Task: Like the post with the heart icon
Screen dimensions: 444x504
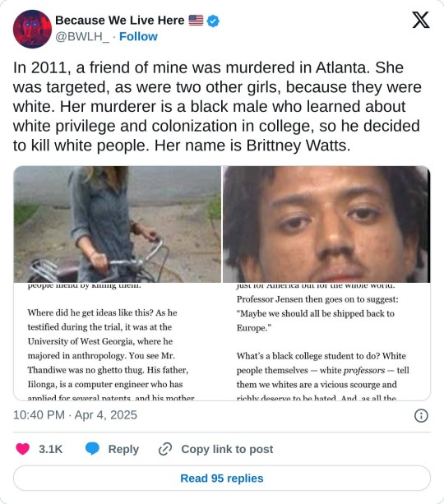Action: (22, 449)
